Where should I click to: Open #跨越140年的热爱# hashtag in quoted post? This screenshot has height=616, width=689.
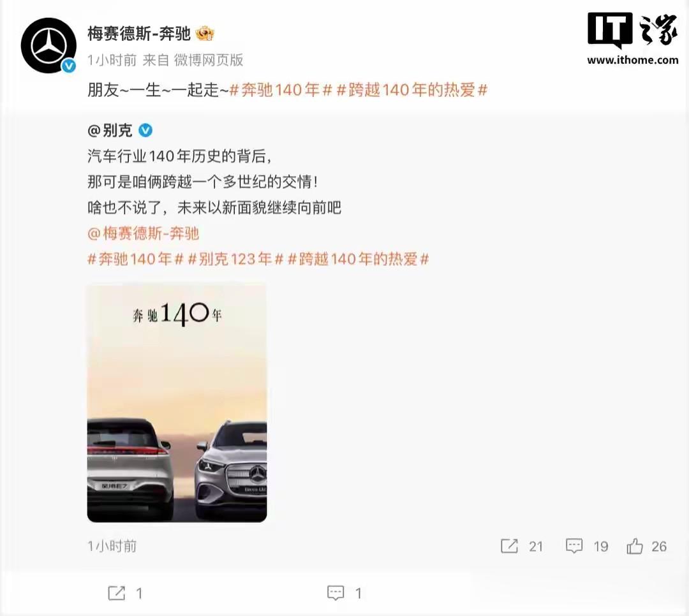pos(358,260)
